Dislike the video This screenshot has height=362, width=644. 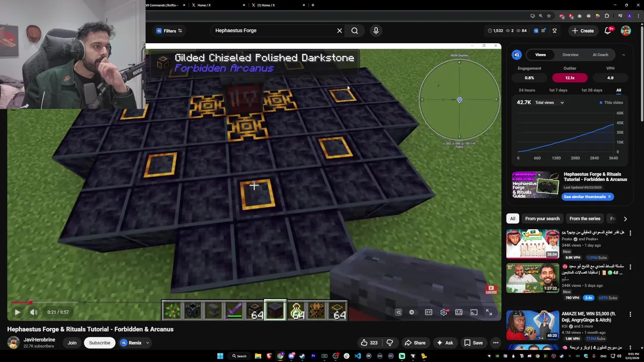(x=389, y=343)
